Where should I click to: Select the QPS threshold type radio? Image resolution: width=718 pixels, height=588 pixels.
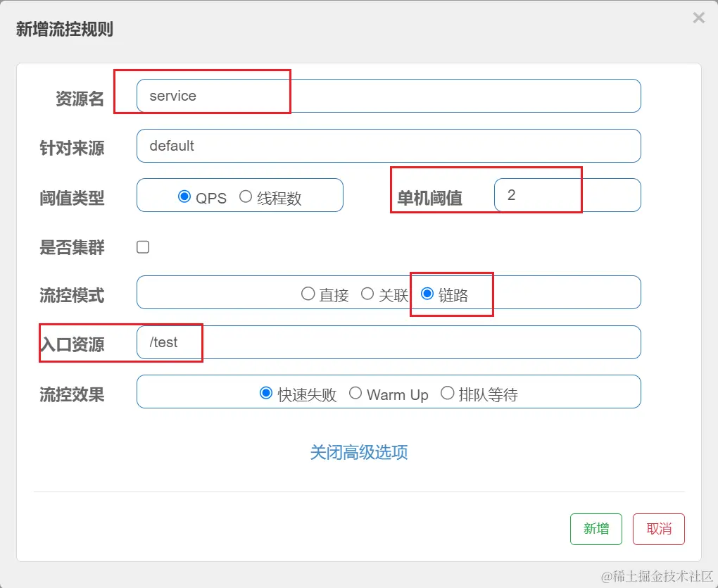pos(185,197)
